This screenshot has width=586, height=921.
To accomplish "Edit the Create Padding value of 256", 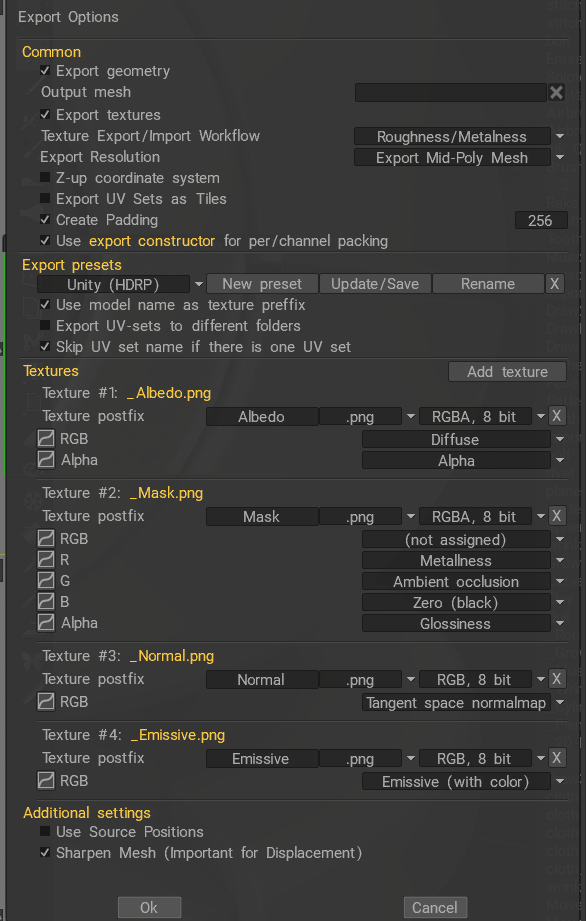I will tap(541, 219).
